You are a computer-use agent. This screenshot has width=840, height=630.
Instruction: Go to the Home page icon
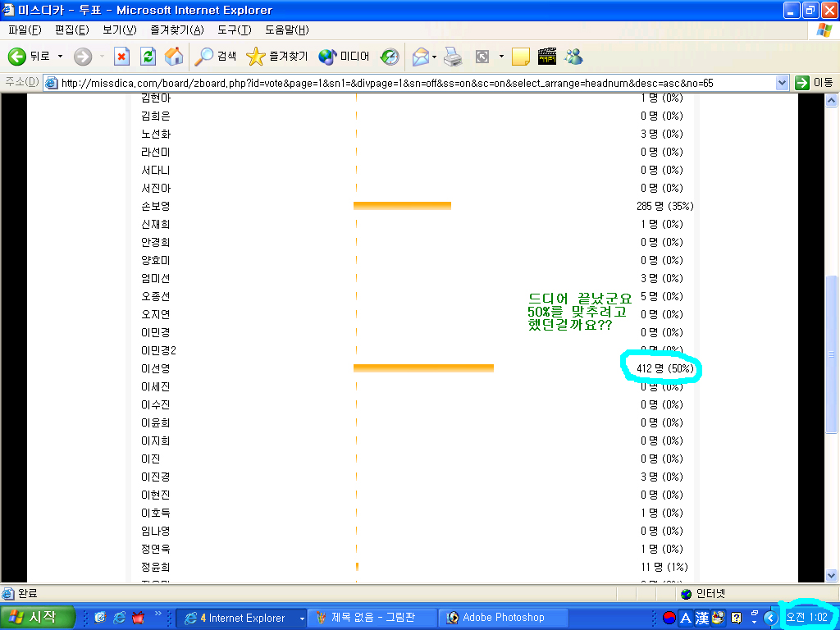click(173, 57)
